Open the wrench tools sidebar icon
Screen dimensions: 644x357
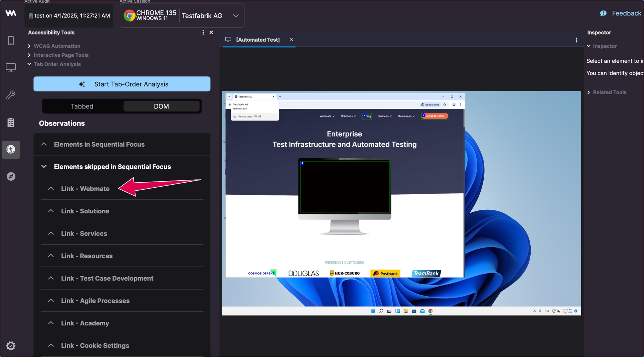pos(11,95)
